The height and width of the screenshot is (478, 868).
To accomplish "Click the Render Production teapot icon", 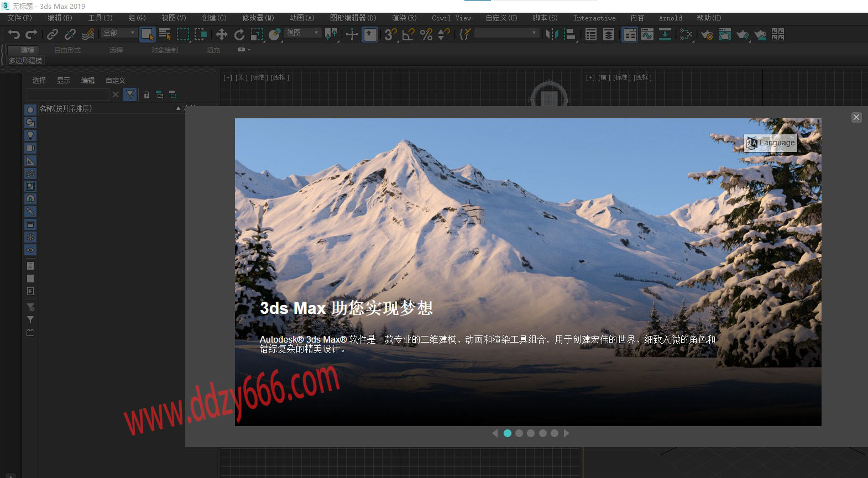I will (x=742, y=35).
